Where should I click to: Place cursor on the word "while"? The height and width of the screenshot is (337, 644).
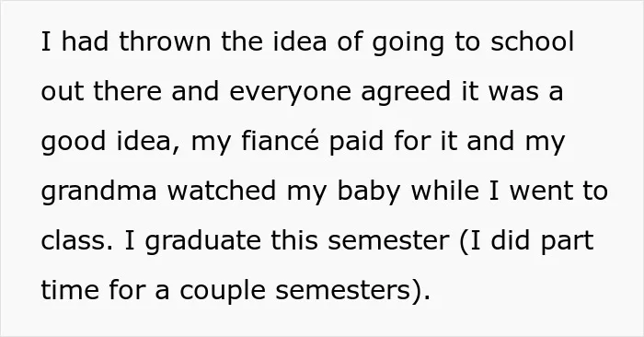pyautogui.click(x=444, y=191)
